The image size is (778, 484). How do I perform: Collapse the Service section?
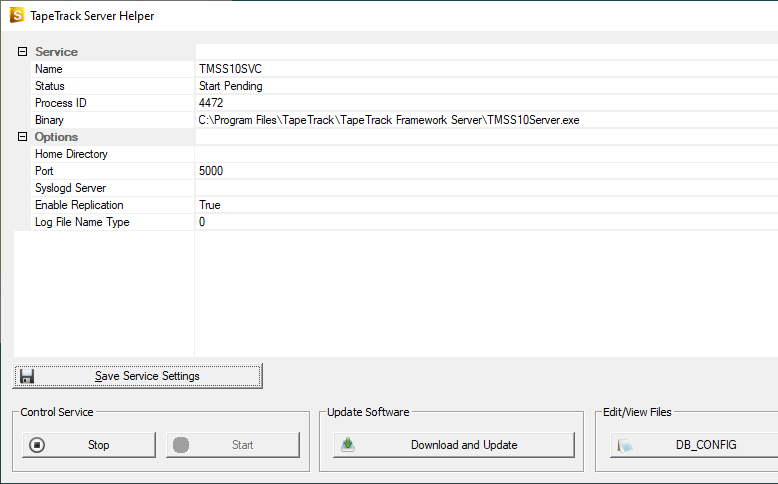(x=22, y=52)
